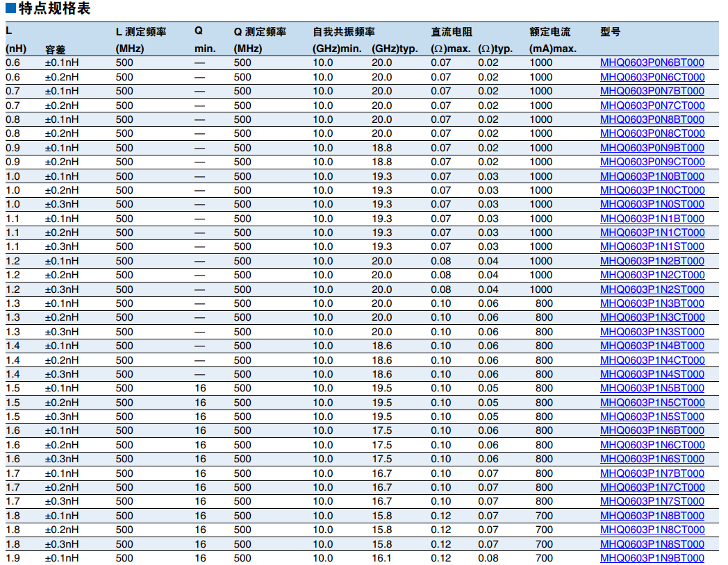Open the MHQ0603P1N0BT000 part link
The height and width of the screenshot is (565, 728).
click(652, 176)
